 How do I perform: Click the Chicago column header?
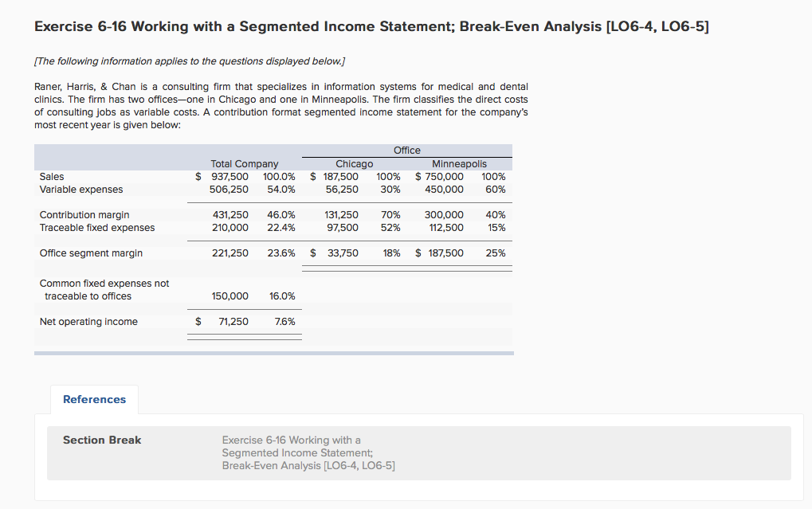(x=354, y=163)
